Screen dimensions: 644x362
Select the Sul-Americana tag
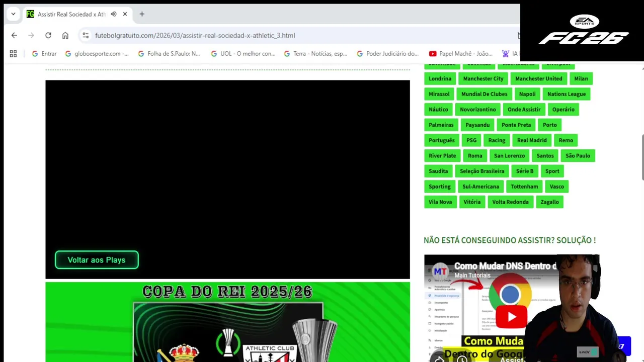[480, 187]
